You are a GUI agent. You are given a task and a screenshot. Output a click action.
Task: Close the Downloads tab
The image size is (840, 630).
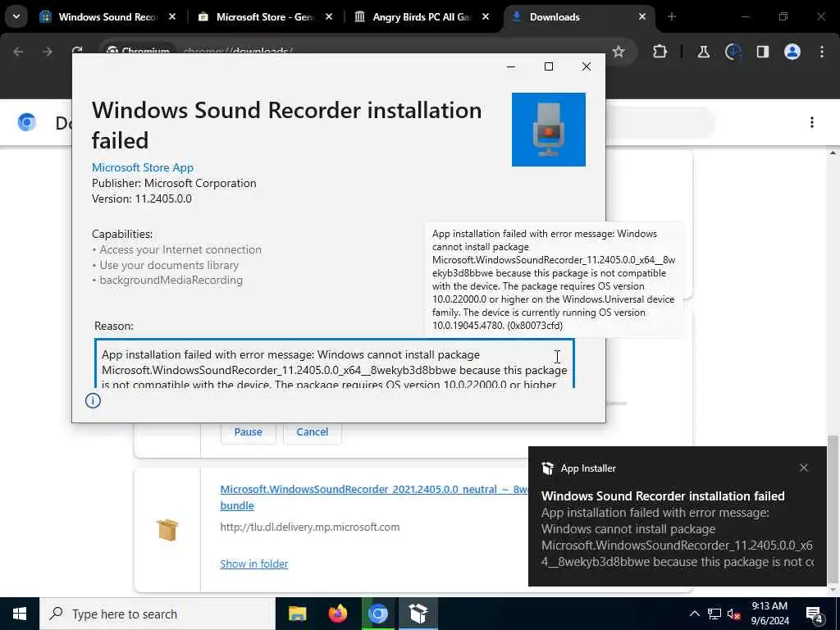click(x=642, y=17)
